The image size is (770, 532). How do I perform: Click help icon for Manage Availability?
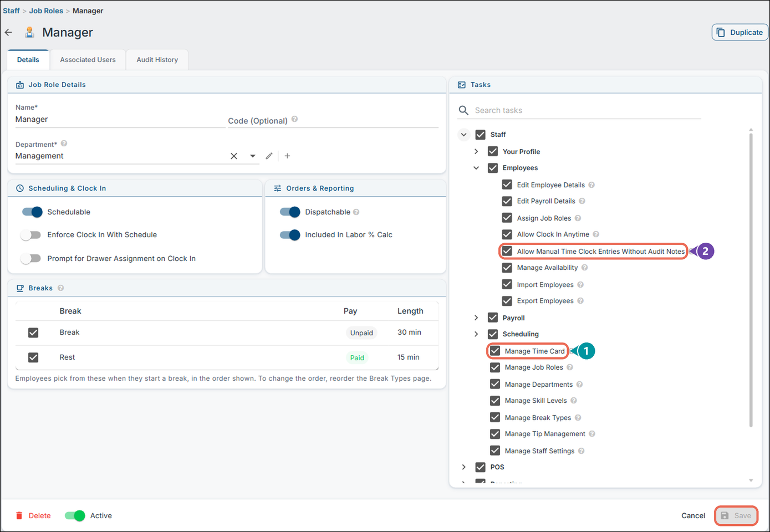pos(584,268)
